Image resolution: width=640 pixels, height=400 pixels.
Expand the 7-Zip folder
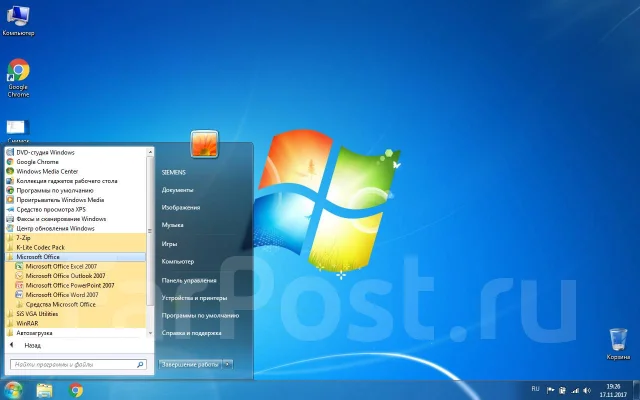[76, 238]
